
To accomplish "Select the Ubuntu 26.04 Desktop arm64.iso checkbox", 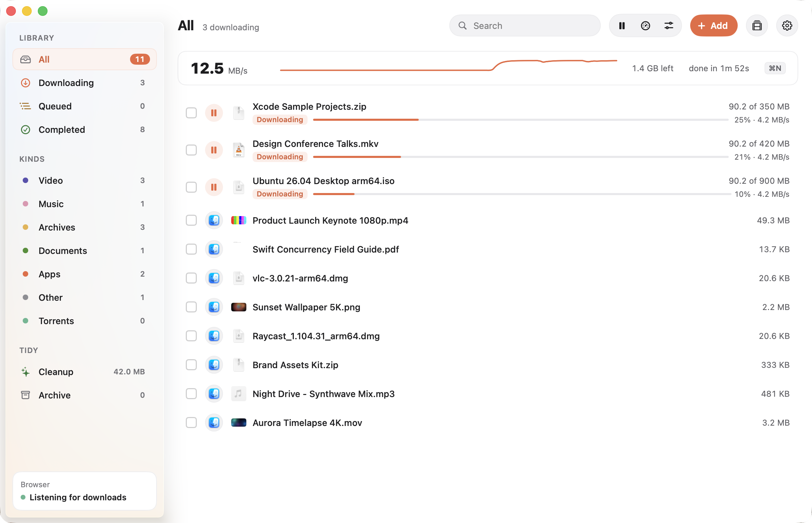I will [x=191, y=187].
